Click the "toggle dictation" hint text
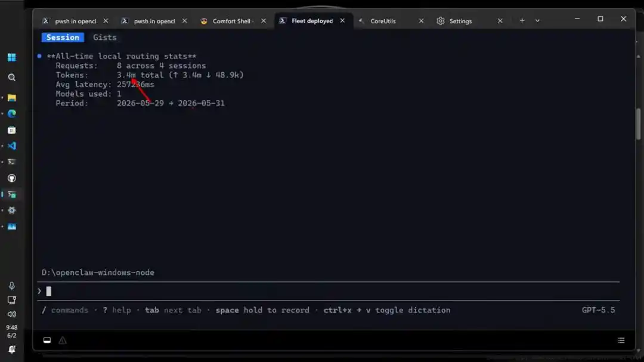 tap(413, 310)
